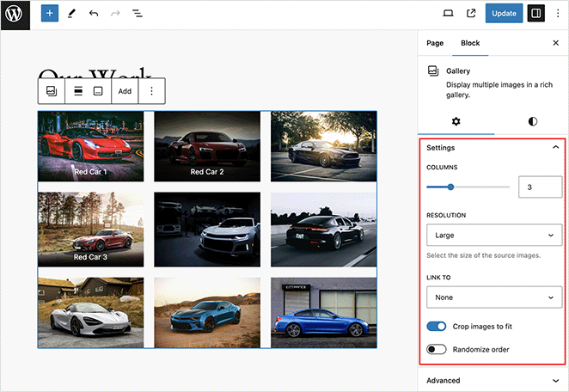Click the Columns slider handle
The image size is (569, 392).
pyautogui.click(x=450, y=187)
